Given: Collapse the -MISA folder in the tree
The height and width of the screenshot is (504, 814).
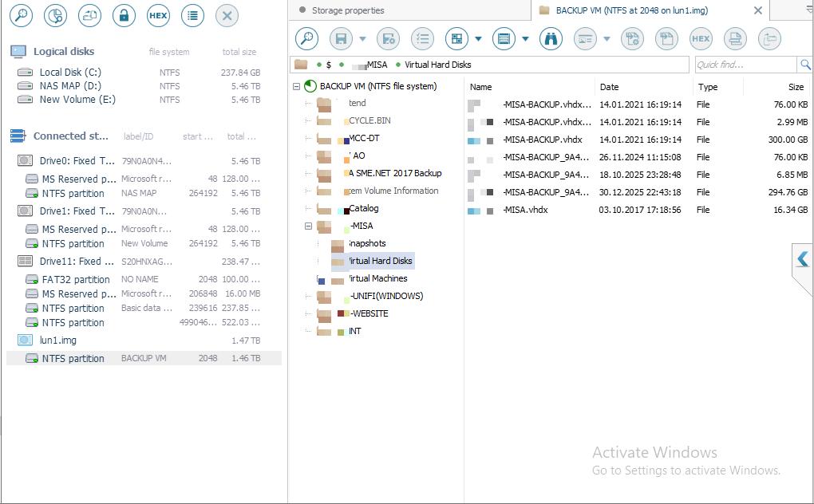Looking at the screenshot, I should (308, 226).
